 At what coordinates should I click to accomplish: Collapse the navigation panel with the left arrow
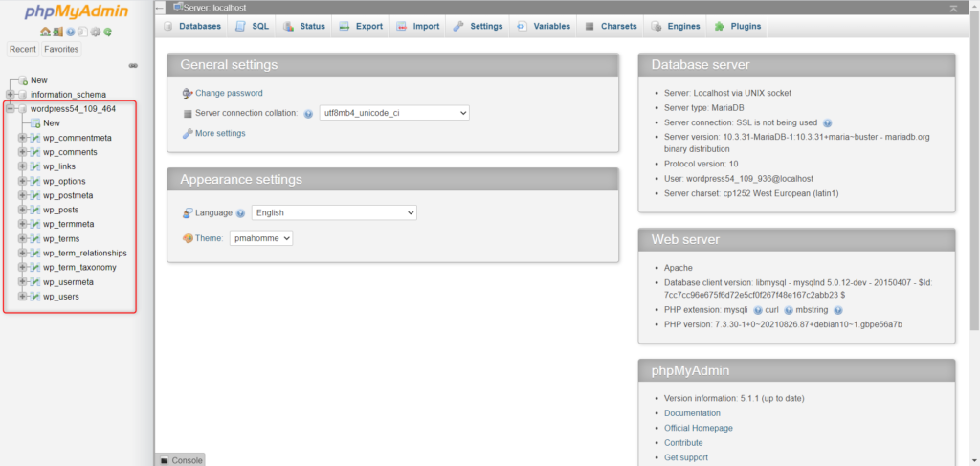point(160,8)
